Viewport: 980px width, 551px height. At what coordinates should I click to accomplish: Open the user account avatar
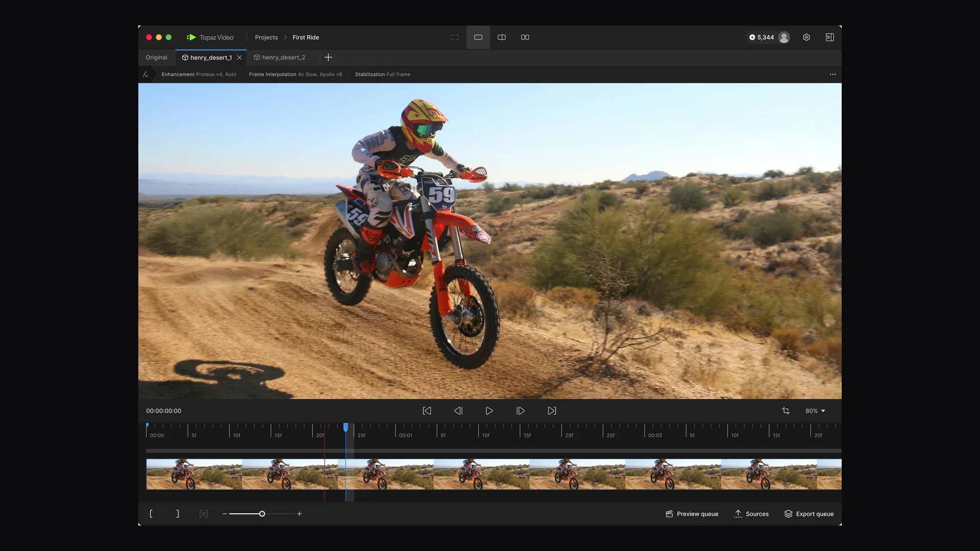tap(784, 37)
